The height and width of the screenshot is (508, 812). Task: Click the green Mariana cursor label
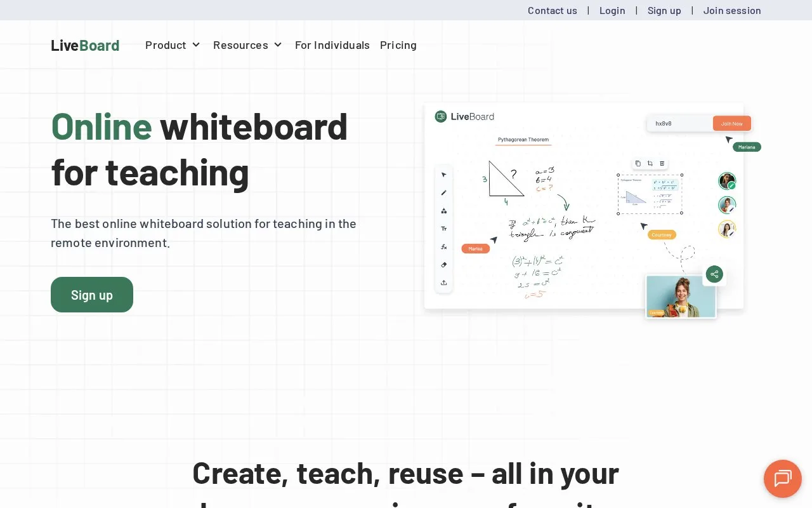click(x=747, y=147)
